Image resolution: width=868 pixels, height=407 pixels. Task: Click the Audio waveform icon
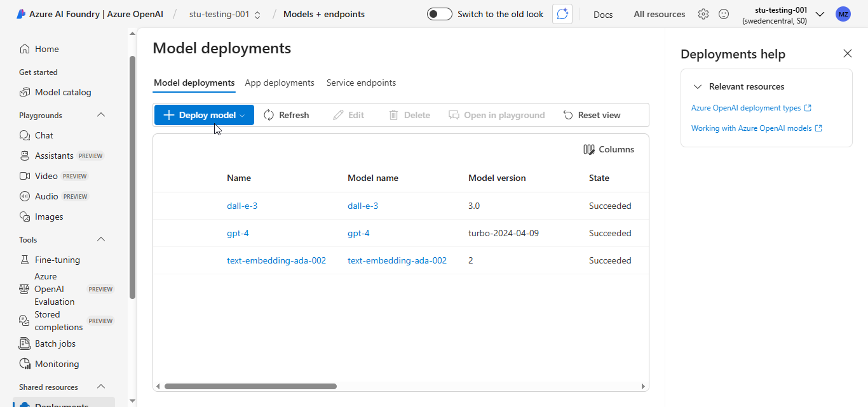(25, 196)
